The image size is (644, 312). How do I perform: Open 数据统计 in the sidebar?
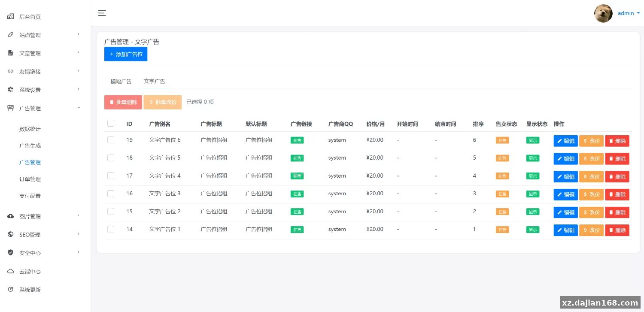tap(30, 129)
